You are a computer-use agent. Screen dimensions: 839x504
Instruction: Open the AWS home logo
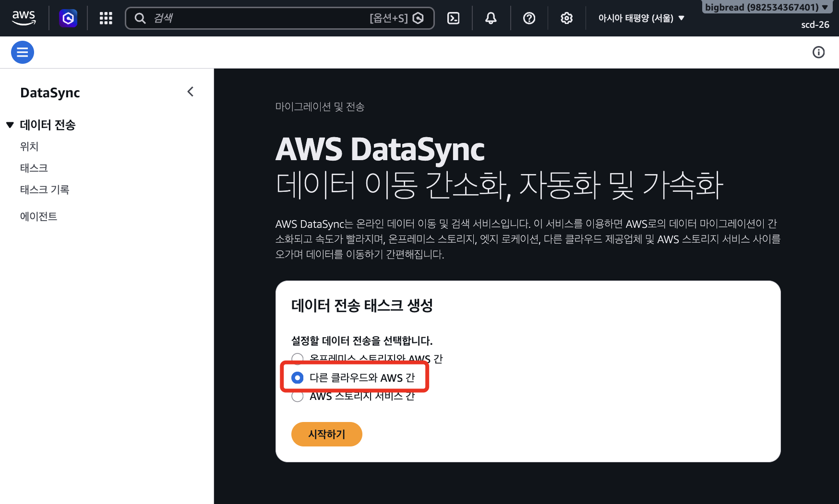tap(24, 18)
